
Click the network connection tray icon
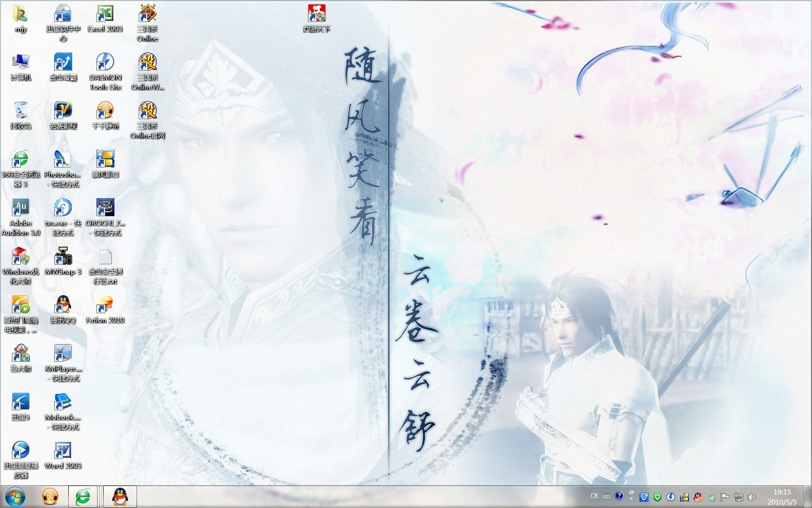coord(738,497)
